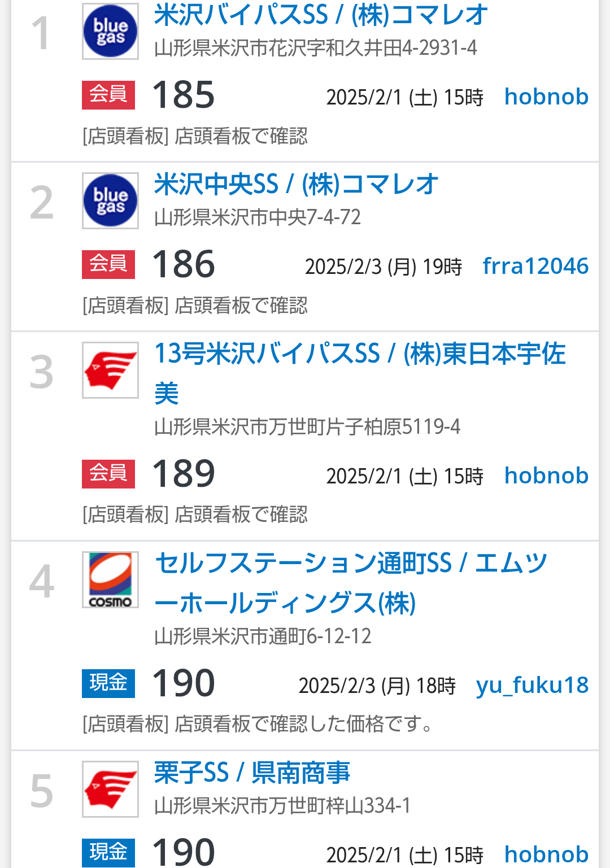The height and width of the screenshot is (868, 610).
Task: Click red 会員 badge next to 185
Action: [108, 94]
